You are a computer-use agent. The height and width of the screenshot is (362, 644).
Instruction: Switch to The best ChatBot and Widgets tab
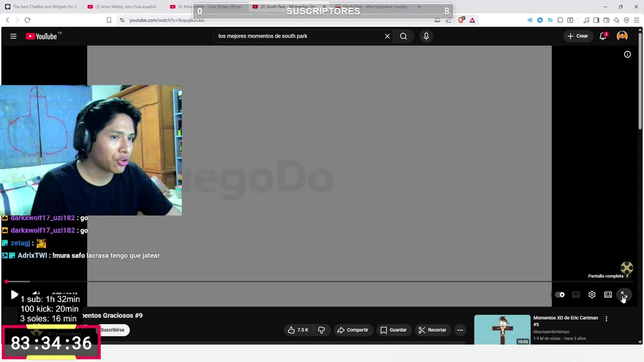point(41,7)
